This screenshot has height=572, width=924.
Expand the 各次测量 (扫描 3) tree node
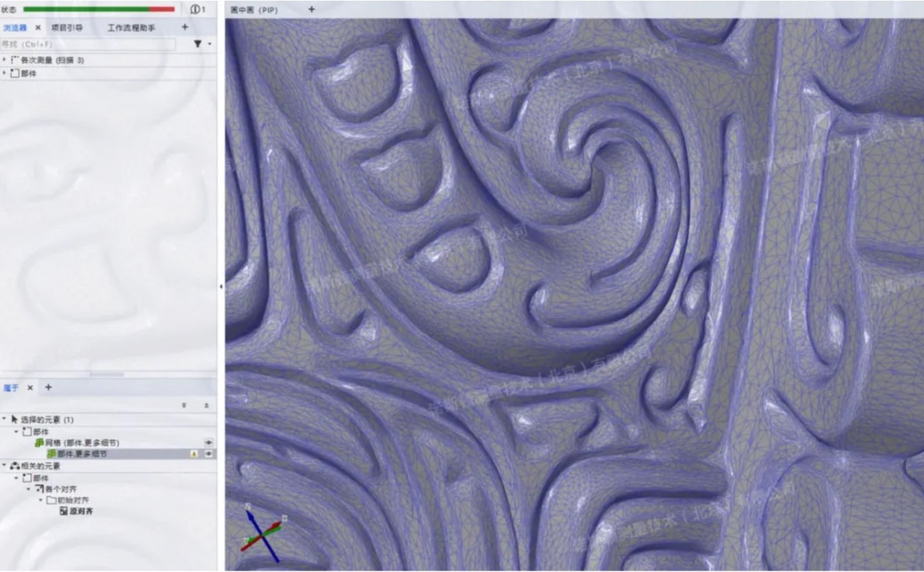click(x=5, y=60)
